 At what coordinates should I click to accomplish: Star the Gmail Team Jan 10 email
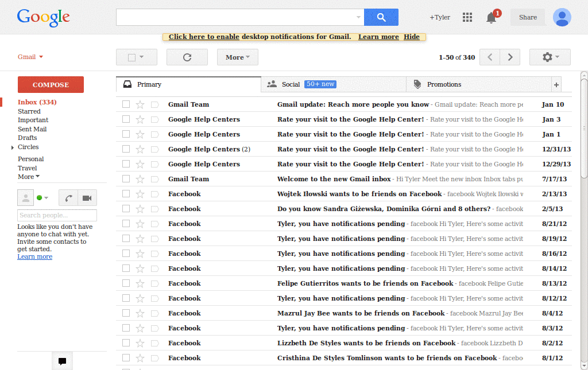[x=140, y=104]
